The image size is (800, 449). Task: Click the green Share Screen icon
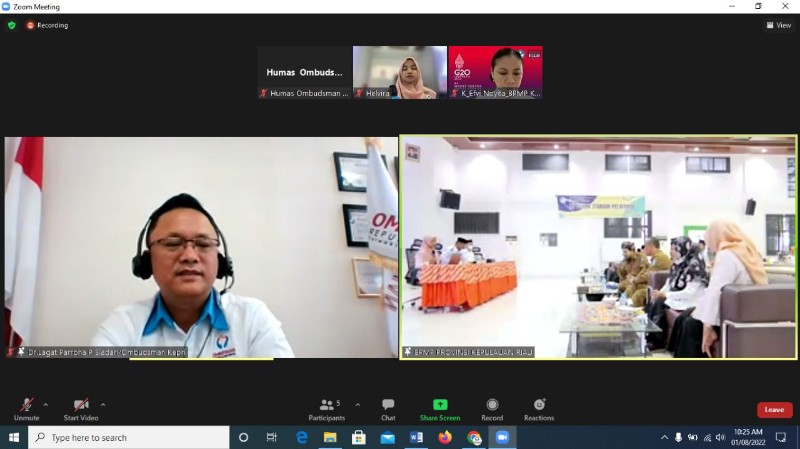(x=440, y=405)
